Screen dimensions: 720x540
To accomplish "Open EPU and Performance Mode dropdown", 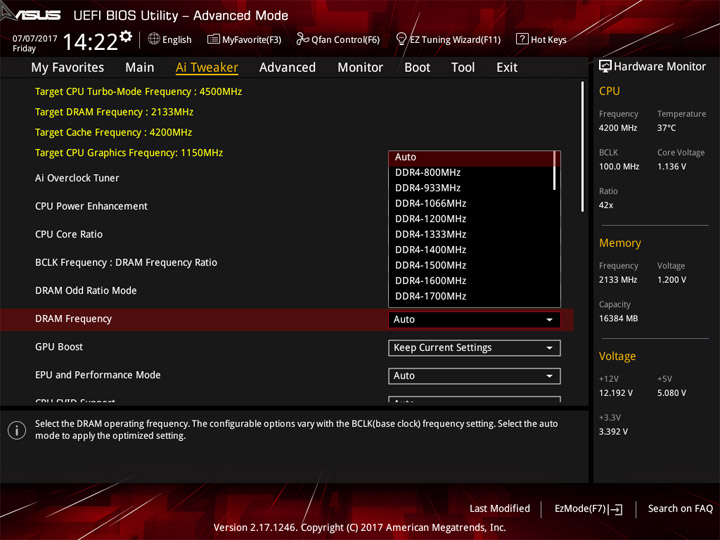I will tap(474, 376).
